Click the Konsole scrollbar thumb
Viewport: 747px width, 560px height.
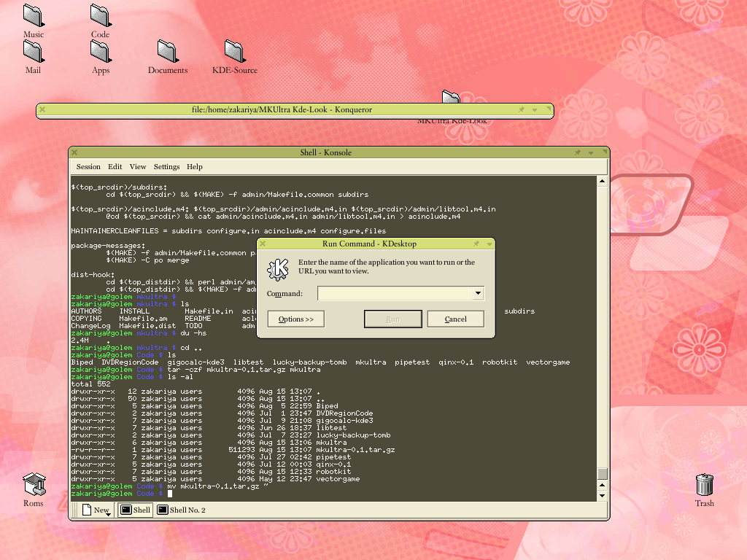click(x=602, y=474)
